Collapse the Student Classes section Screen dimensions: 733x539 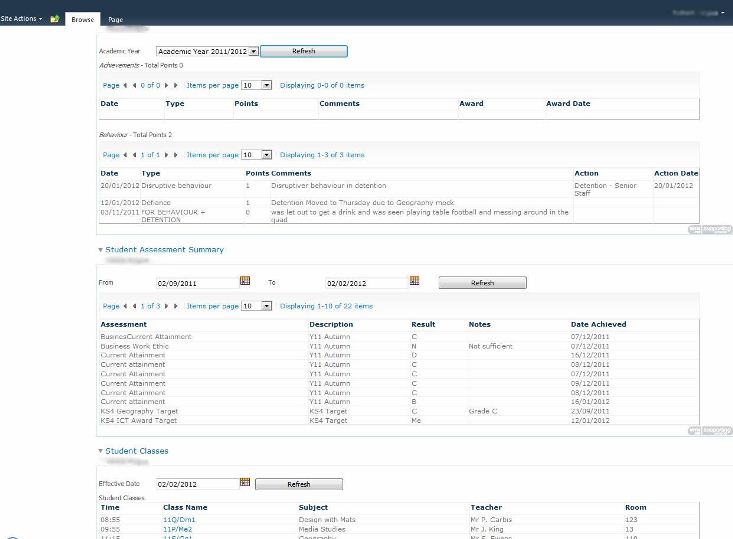101,451
